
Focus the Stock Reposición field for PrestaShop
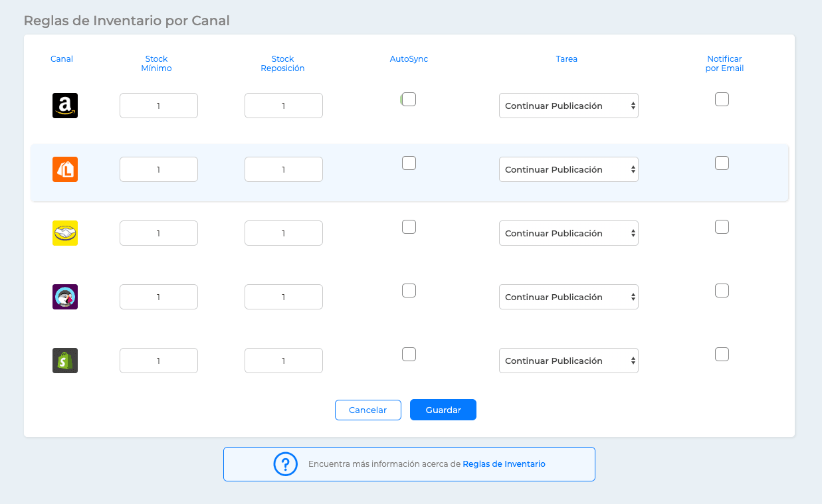coord(284,297)
